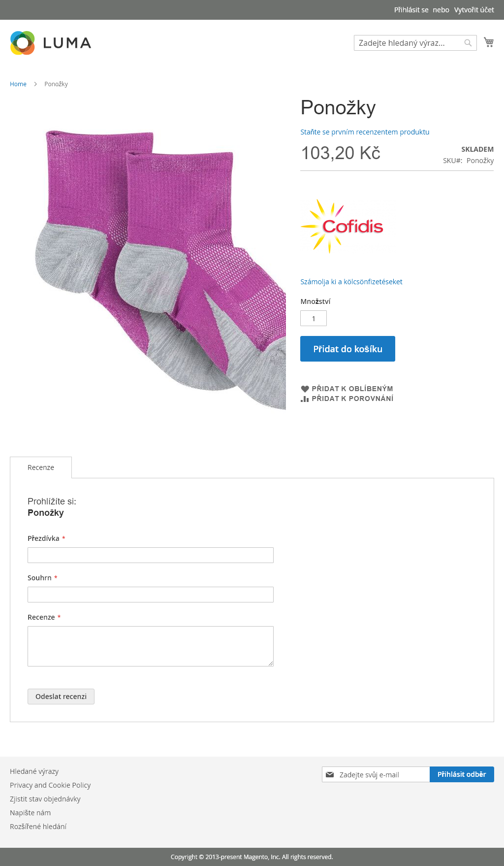Click the heart icon for favorites
The width and height of the screenshot is (504, 866).
[305, 389]
